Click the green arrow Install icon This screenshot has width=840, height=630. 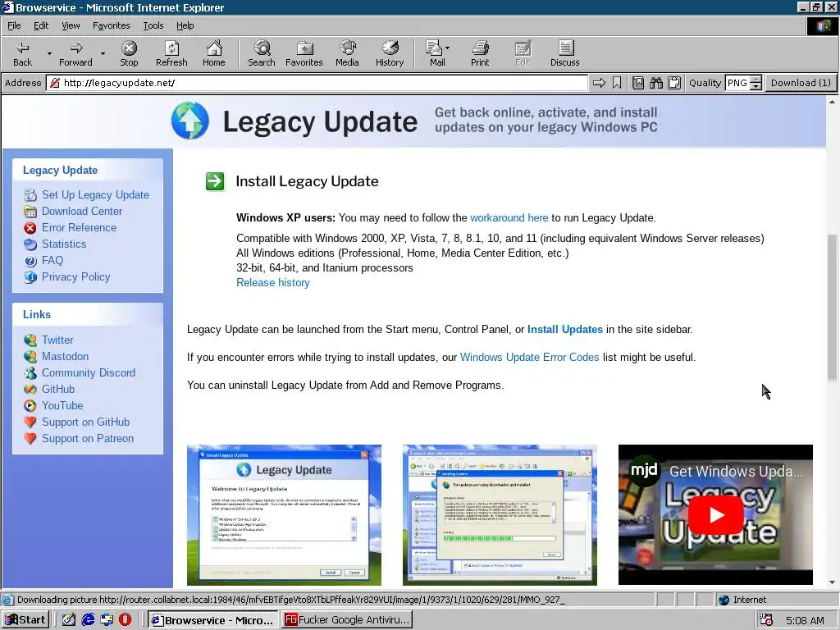[215, 181]
